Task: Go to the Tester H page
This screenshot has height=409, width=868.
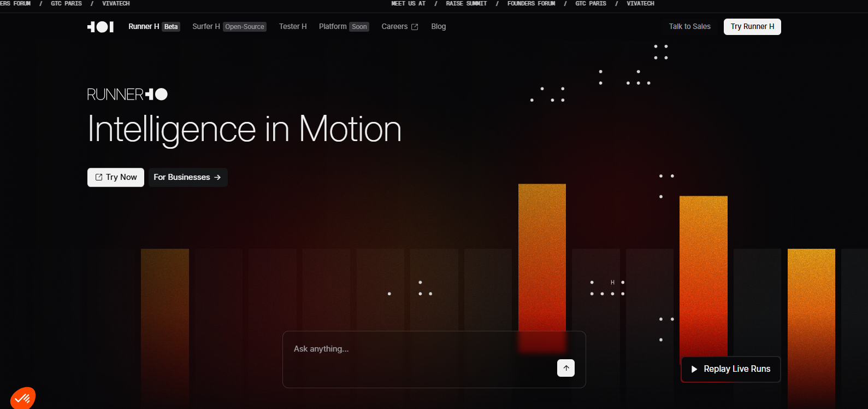Action: [293, 26]
